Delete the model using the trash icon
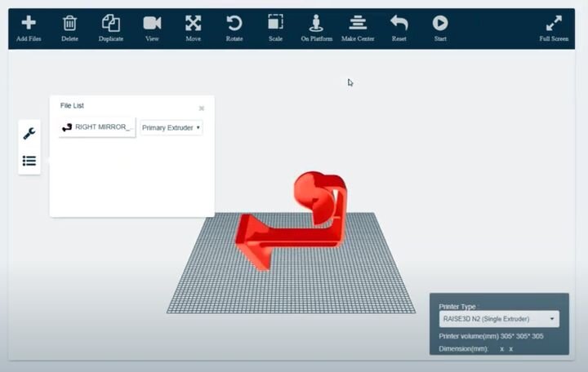This screenshot has width=588, height=372. pyautogui.click(x=70, y=24)
